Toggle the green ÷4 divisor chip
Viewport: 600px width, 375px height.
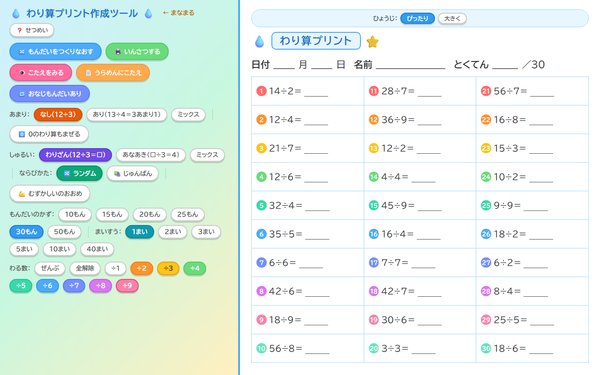[195, 268]
